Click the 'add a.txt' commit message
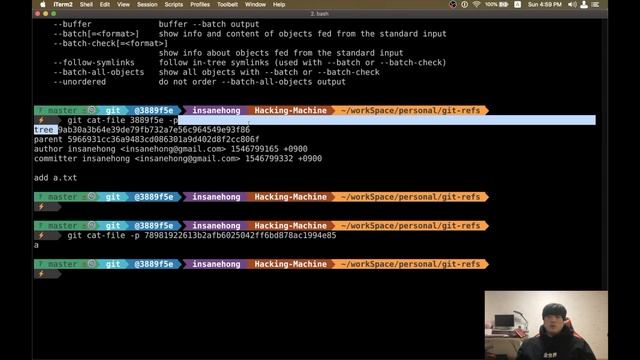Screen dimensions: 640x360 (x=56, y=178)
